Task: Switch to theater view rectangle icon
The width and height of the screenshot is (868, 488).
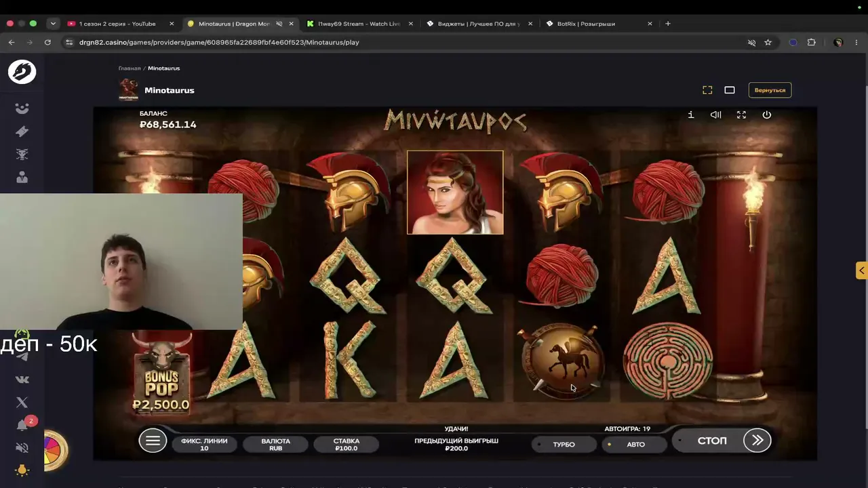Action: pyautogui.click(x=730, y=90)
